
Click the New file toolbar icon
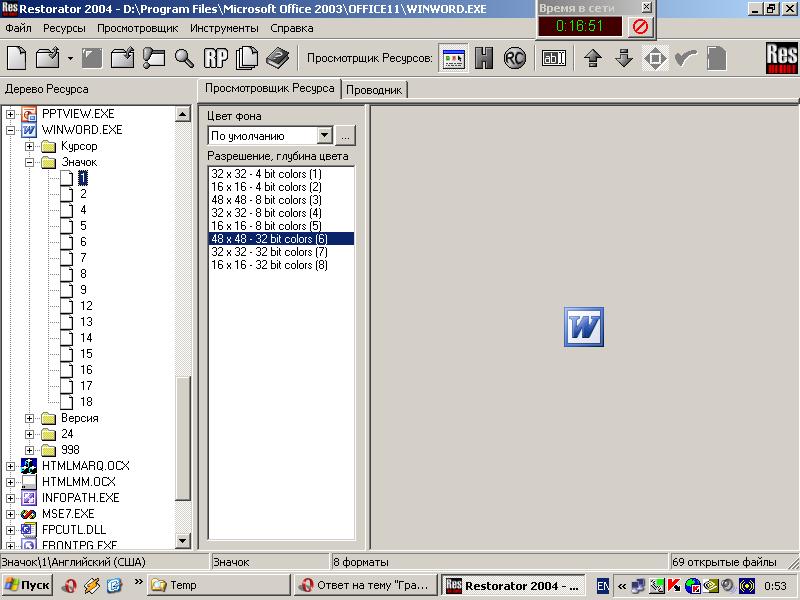[16, 58]
